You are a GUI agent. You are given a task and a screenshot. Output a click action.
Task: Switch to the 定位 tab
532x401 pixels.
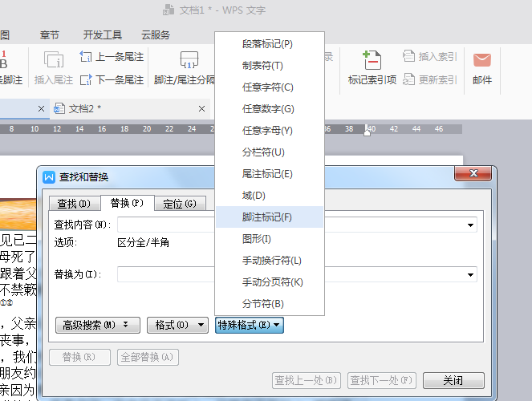coord(180,204)
